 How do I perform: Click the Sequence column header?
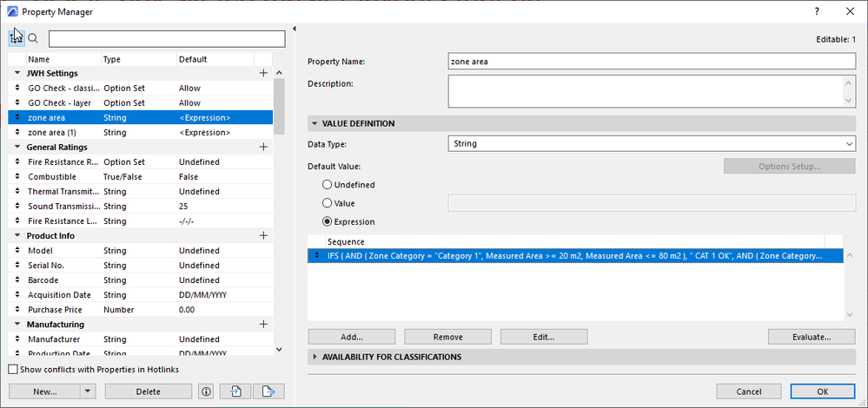tap(574, 241)
